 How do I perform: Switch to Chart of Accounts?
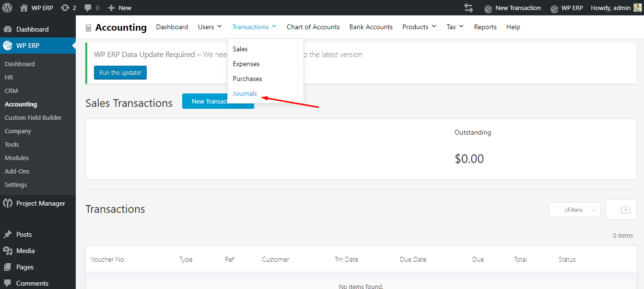[x=313, y=27]
